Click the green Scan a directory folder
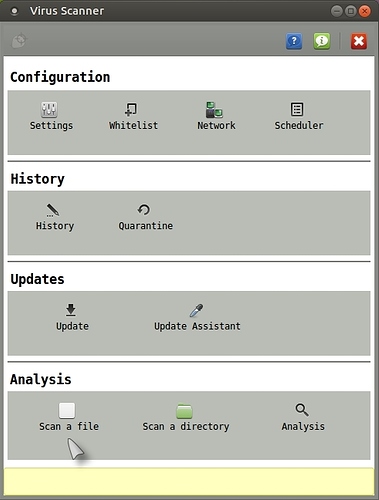The image size is (379, 500). 184,411
